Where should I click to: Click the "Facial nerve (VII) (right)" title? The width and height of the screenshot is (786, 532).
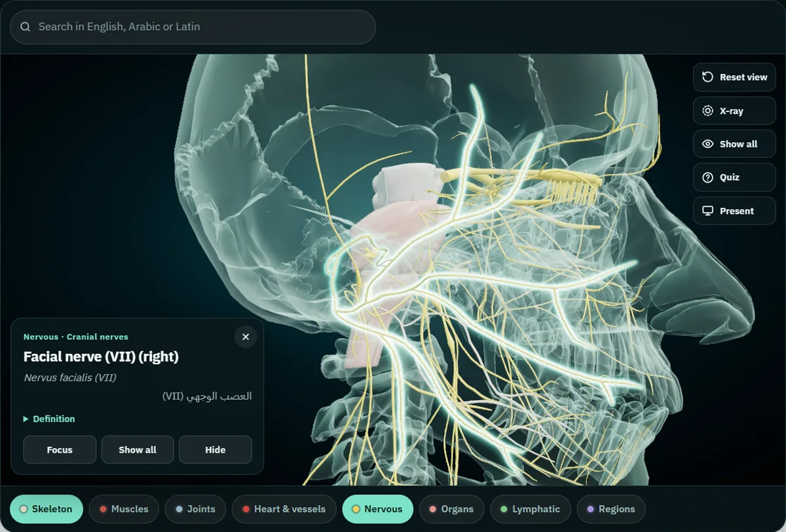coord(101,357)
